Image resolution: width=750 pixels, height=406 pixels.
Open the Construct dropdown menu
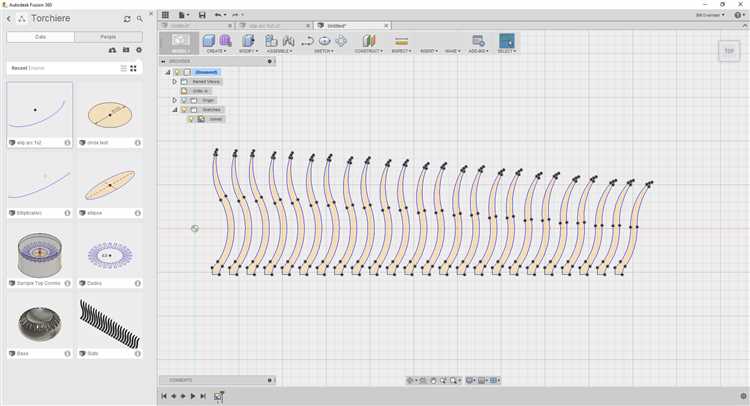coord(369,51)
